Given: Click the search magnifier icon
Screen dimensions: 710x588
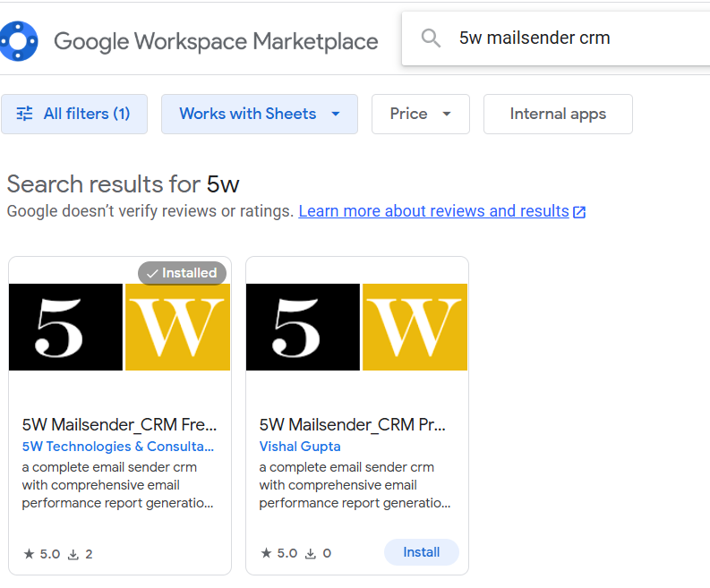Looking at the screenshot, I should pos(431,38).
